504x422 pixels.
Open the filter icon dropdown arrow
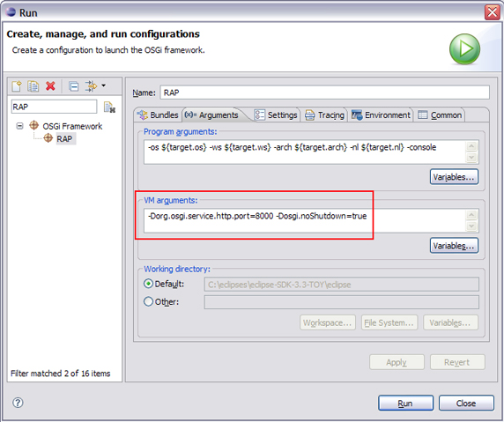[x=103, y=85]
